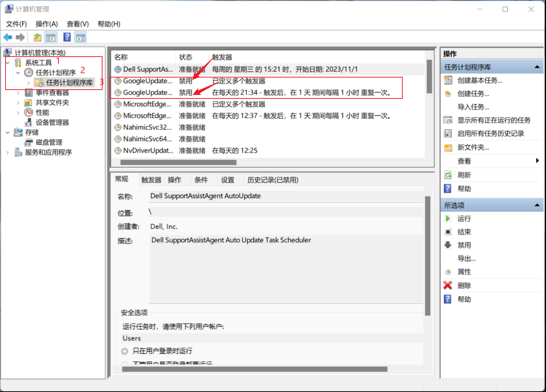546x392 pixels.
Task: Open the 查看(V) menu
Action: [x=78, y=24]
